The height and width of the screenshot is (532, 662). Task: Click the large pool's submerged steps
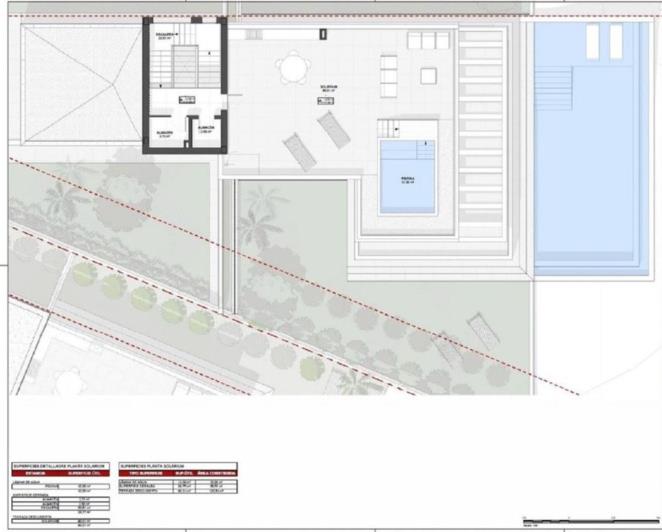coord(553,88)
